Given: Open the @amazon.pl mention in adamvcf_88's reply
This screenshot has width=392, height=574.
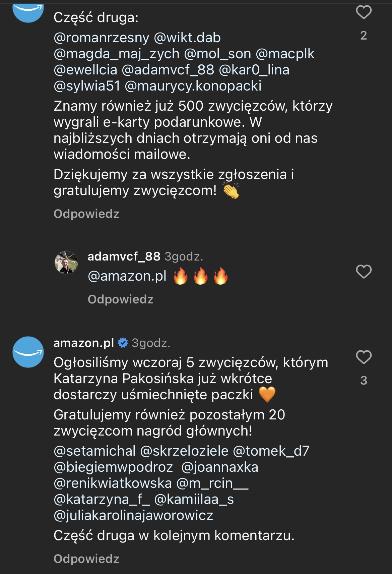Looking at the screenshot, I should 127,276.
